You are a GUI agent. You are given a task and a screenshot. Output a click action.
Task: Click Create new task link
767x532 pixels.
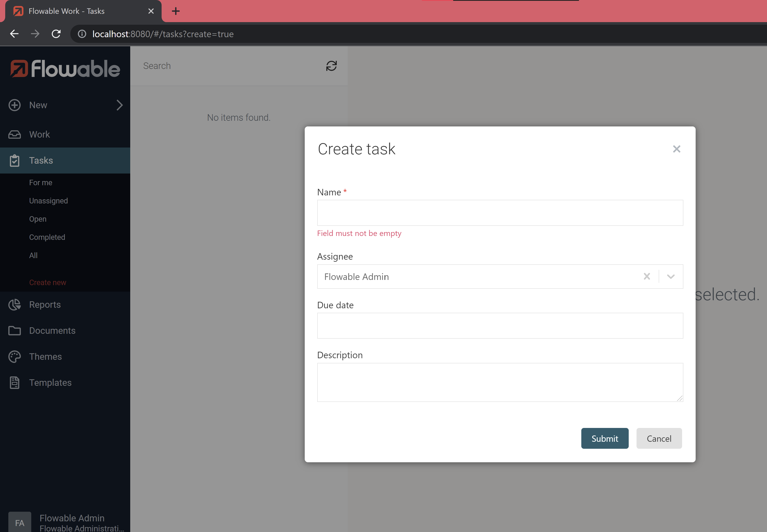[x=48, y=282]
